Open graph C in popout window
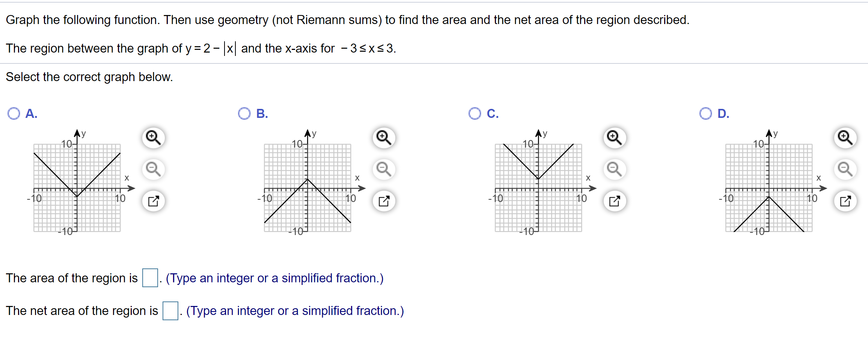This screenshot has width=868, height=345. (x=615, y=201)
